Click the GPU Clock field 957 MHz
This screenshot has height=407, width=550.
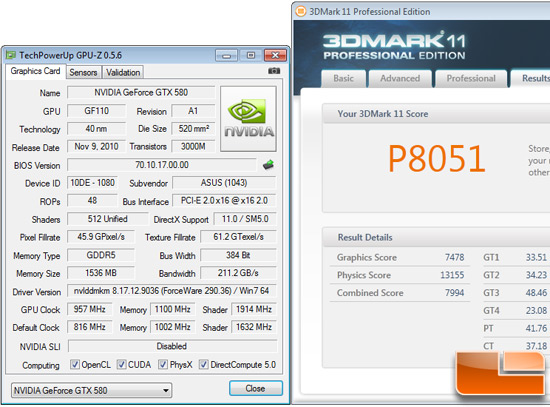pos(89,309)
